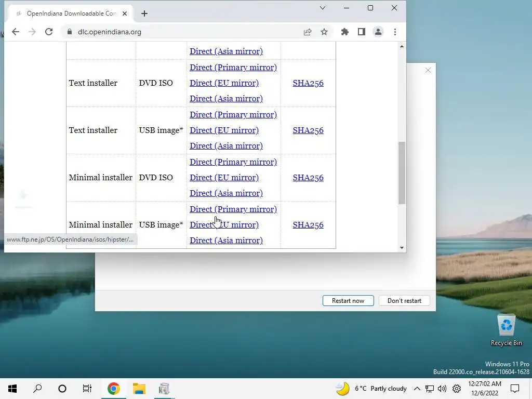Image resolution: width=532 pixels, height=399 pixels.
Task: Close the background restart dialog
Action: (428, 70)
